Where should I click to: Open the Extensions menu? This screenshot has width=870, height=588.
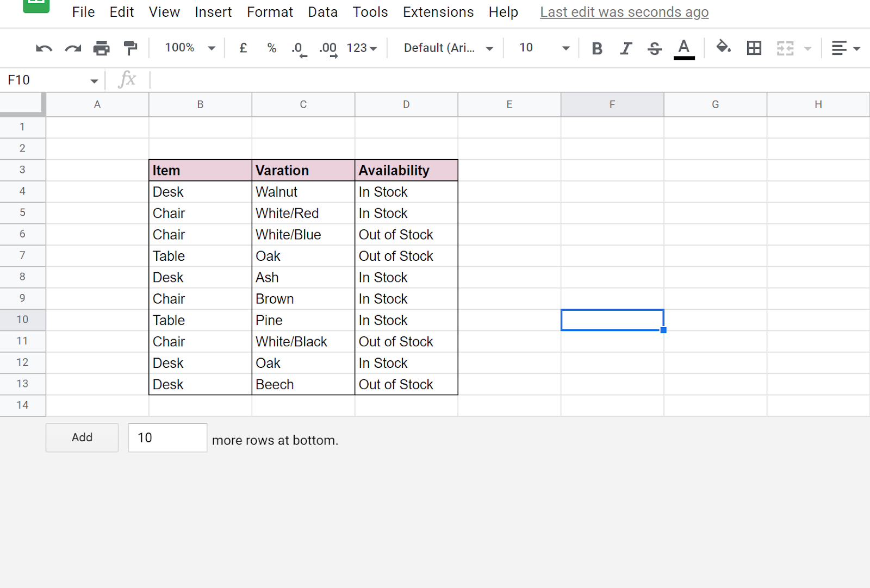[438, 12]
